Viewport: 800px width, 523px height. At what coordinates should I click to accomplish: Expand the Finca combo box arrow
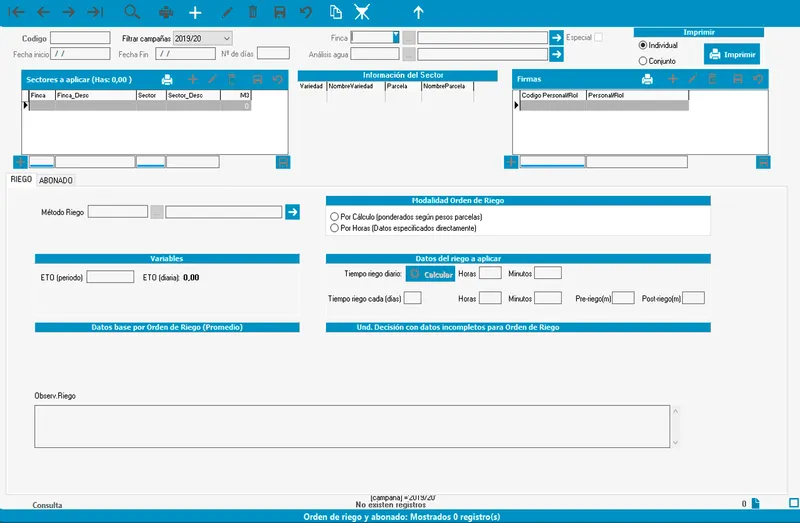click(x=395, y=37)
